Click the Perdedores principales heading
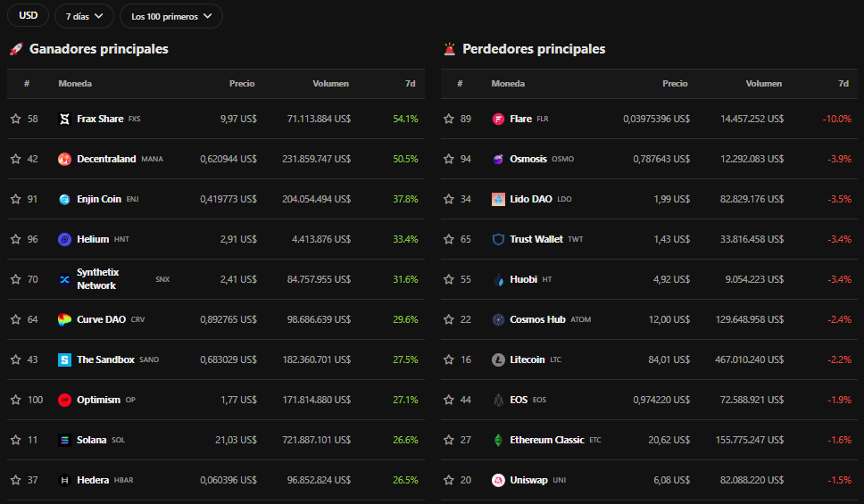Screen dimensions: 864x504 pyautogui.click(x=534, y=49)
